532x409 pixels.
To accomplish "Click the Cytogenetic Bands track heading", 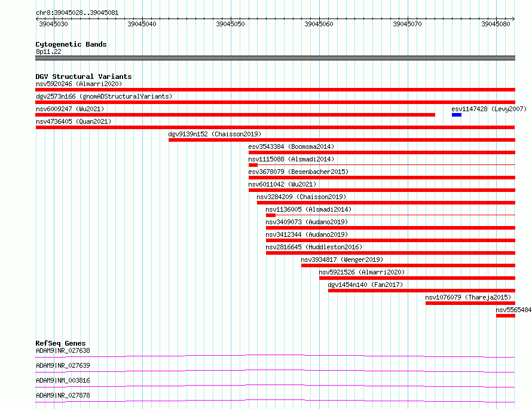I will coord(71,44).
